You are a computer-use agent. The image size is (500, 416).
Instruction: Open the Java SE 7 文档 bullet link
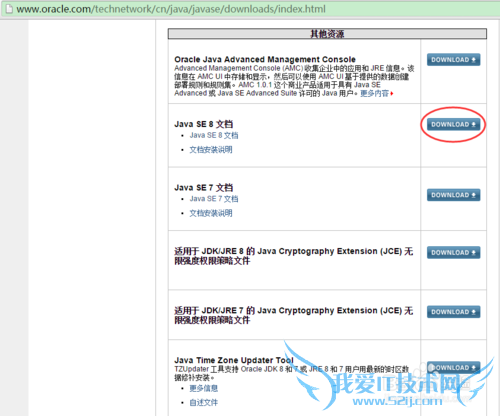point(214,199)
